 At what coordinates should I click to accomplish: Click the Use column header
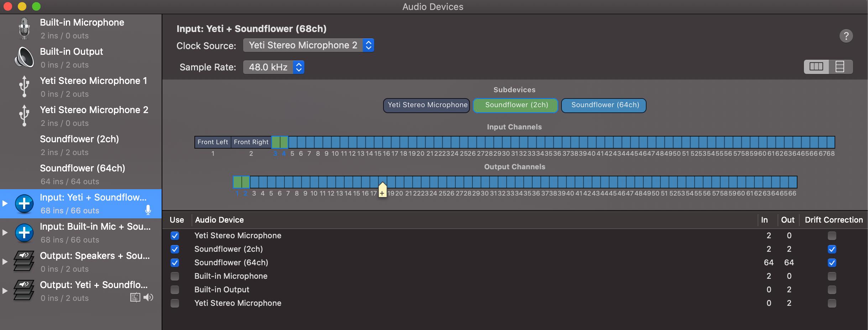point(177,220)
